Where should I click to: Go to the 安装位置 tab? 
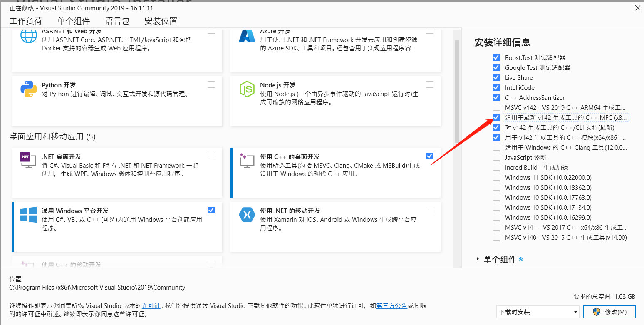tap(161, 21)
